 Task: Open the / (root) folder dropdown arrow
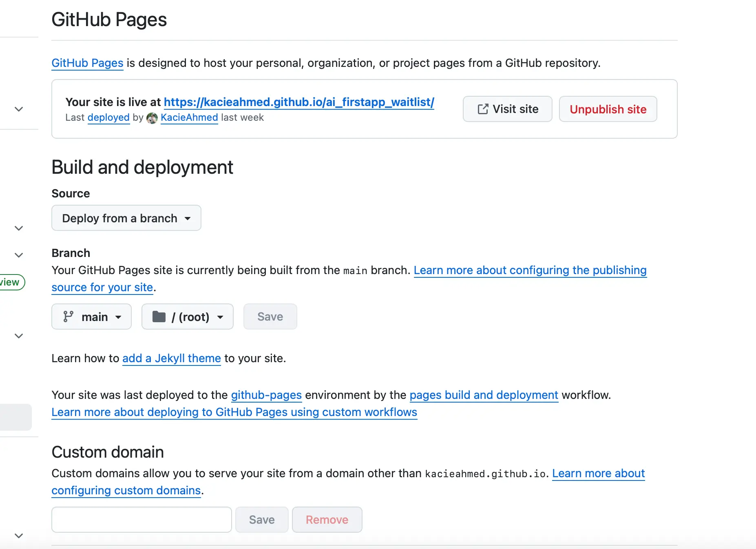pyautogui.click(x=220, y=317)
